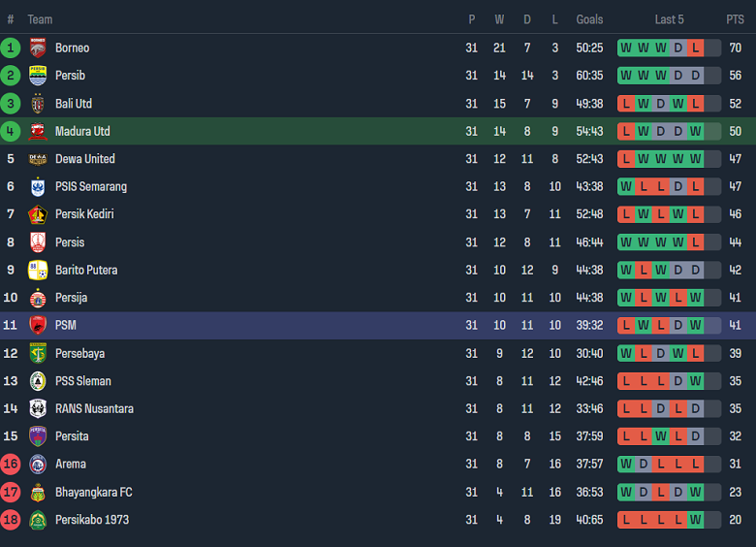Sort table by PTS column header
The width and height of the screenshot is (756, 547).
pos(735,19)
